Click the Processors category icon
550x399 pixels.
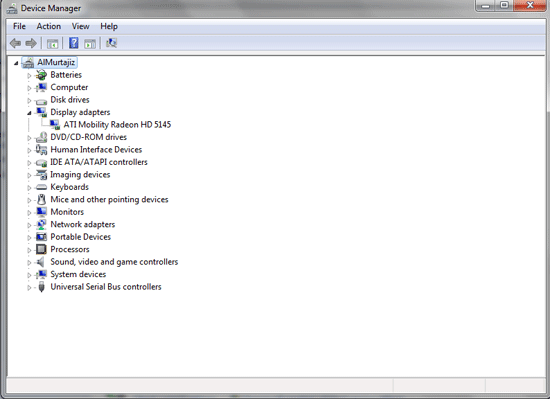tap(41, 249)
